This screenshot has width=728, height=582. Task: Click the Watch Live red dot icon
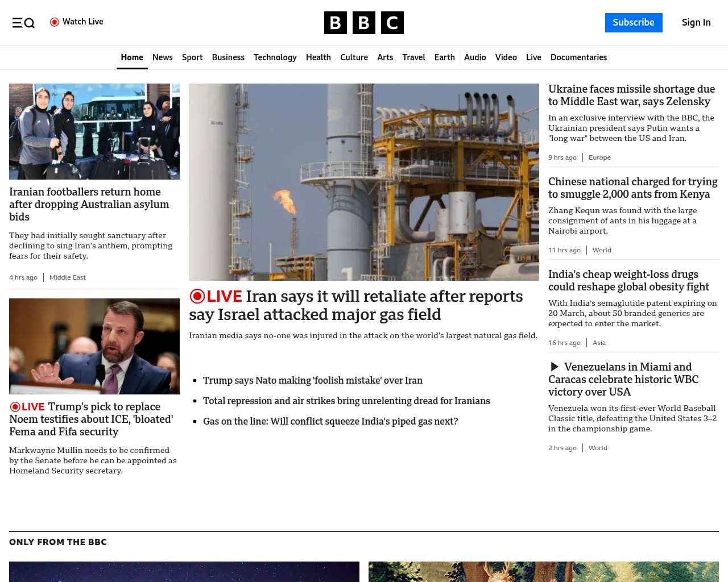pyautogui.click(x=55, y=22)
